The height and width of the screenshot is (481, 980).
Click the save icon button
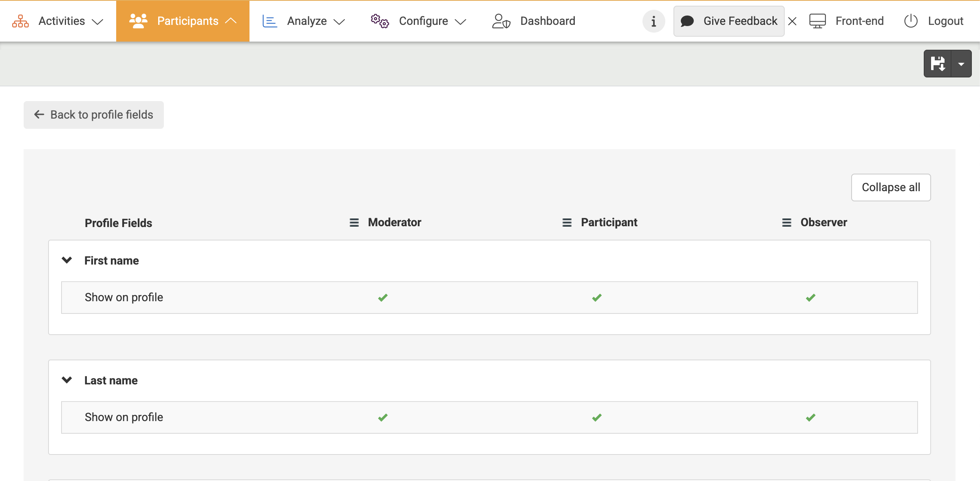pyautogui.click(x=937, y=64)
